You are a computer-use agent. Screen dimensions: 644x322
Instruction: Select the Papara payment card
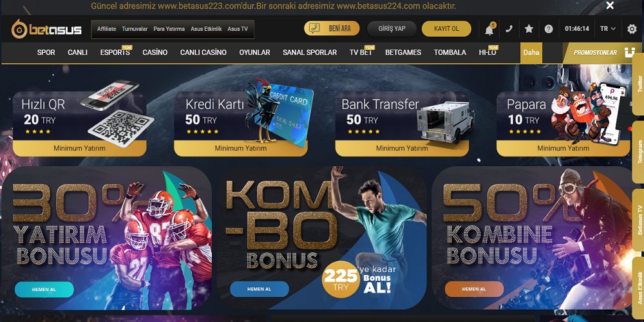(x=563, y=124)
